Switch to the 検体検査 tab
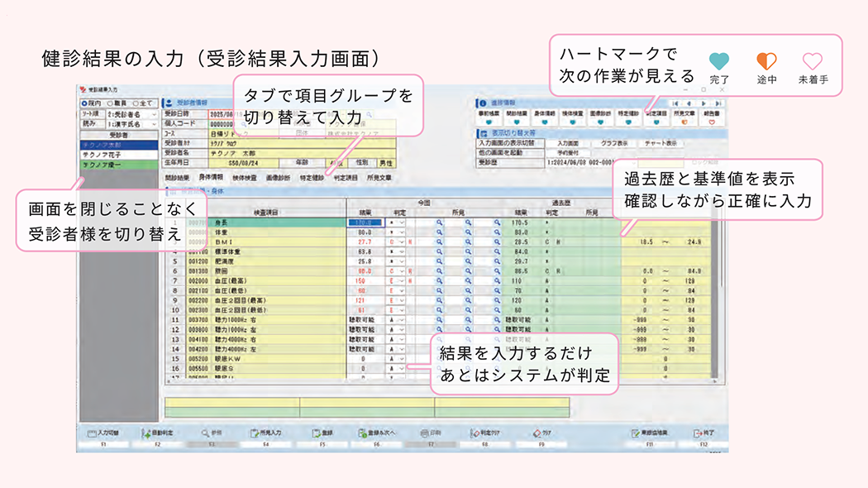 pos(243,176)
